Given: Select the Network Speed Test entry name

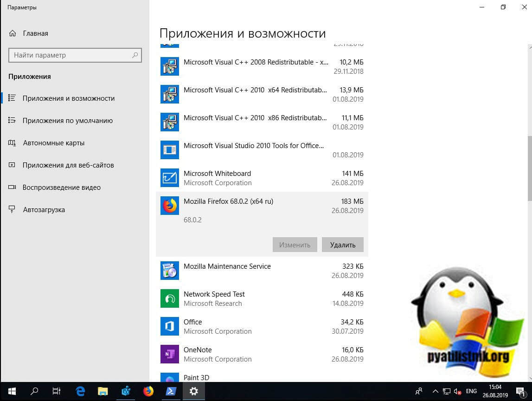Looking at the screenshot, I should 214,294.
